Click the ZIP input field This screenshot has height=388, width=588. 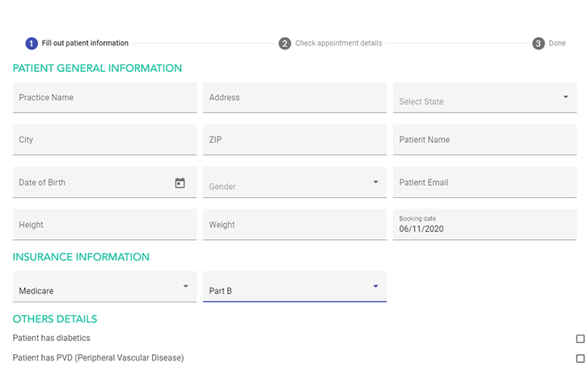[x=294, y=140]
